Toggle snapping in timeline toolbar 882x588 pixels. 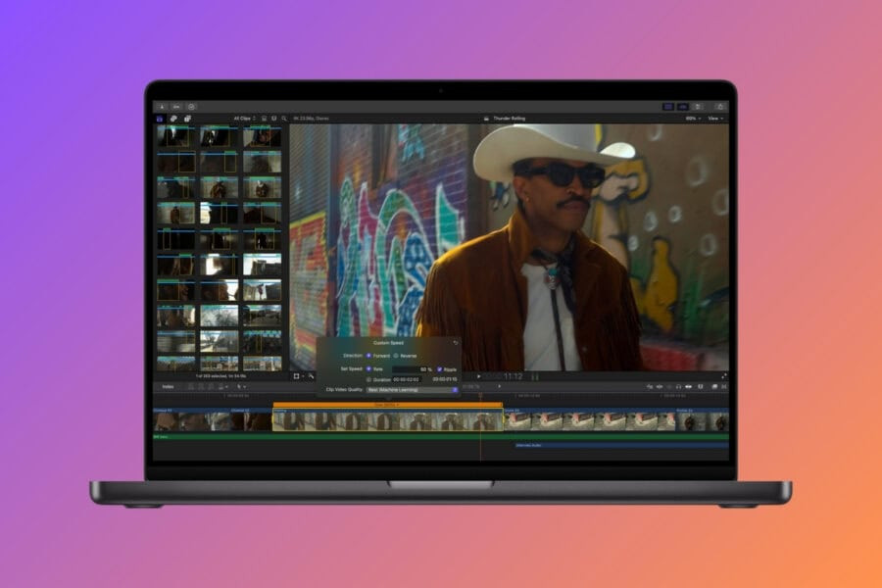[689, 386]
